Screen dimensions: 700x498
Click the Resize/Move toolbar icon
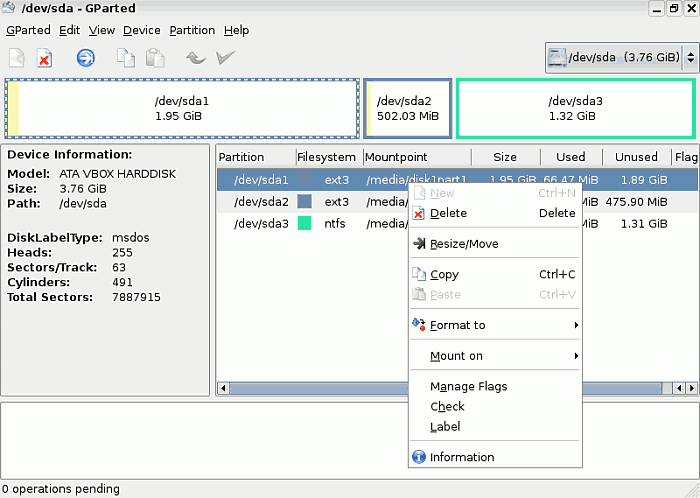[x=86, y=58]
